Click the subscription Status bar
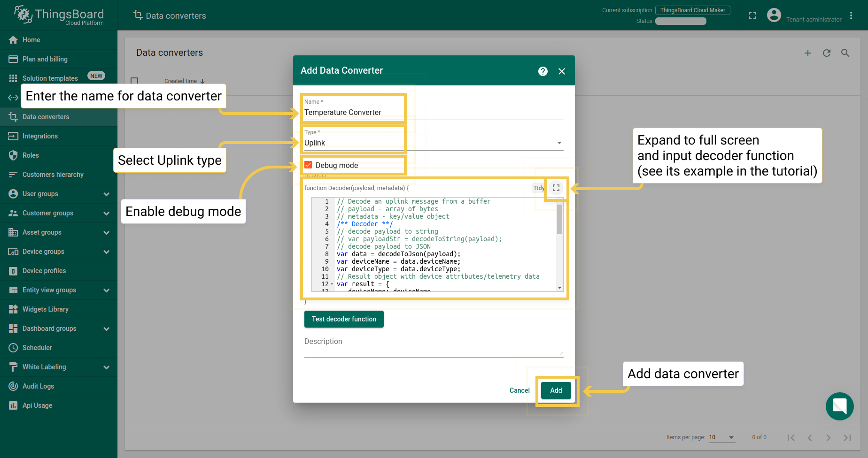868x458 pixels. [x=681, y=21]
